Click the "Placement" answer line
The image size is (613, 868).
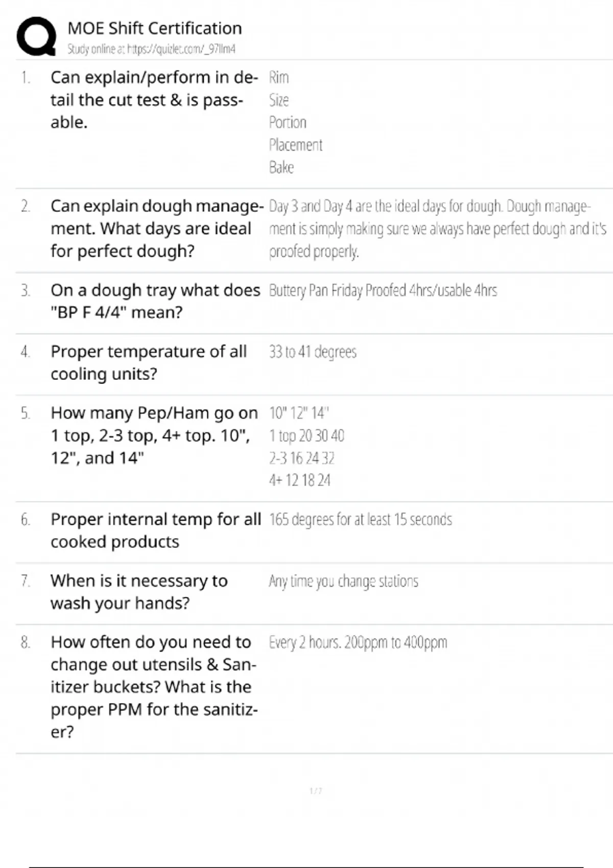coord(296,145)
